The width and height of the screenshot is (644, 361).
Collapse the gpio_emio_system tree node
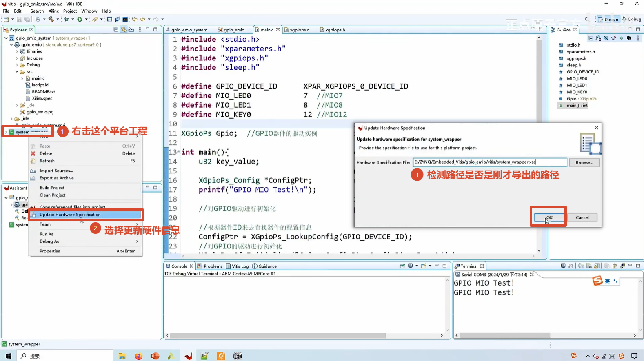6,38
